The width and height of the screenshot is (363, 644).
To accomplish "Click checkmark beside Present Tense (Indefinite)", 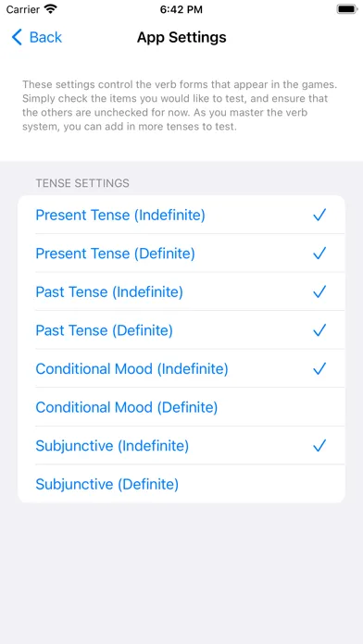I will pos(319,215).
